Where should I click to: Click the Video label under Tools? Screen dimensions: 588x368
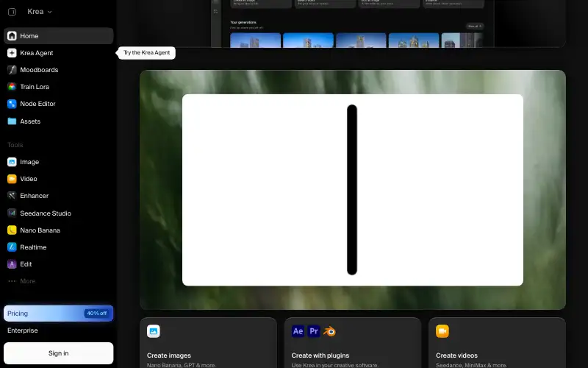pyautogui.click(x=29, y=179)
